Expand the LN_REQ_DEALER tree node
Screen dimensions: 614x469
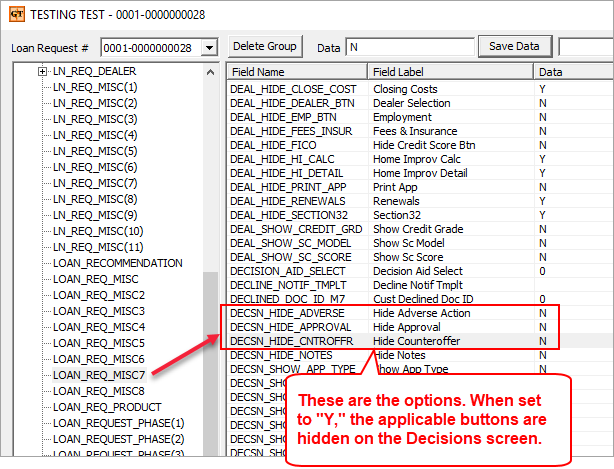tap(42, 72)
